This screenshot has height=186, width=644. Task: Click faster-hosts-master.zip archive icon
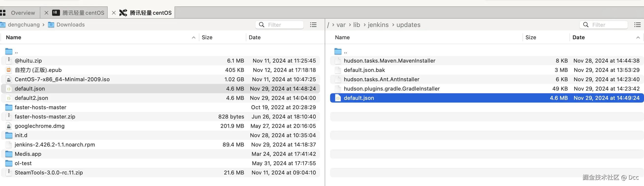pos(9,117)
